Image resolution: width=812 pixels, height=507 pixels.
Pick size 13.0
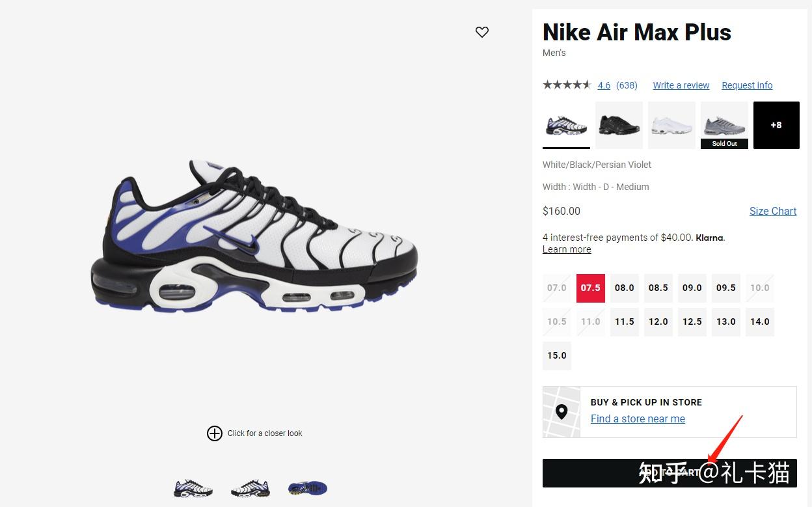tap(726, 322)
